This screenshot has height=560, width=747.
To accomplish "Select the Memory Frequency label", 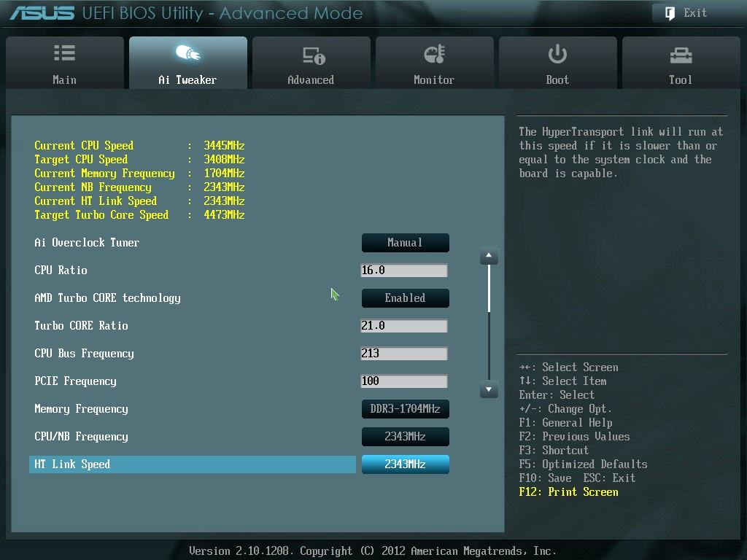I will click(x=82, y=409).
